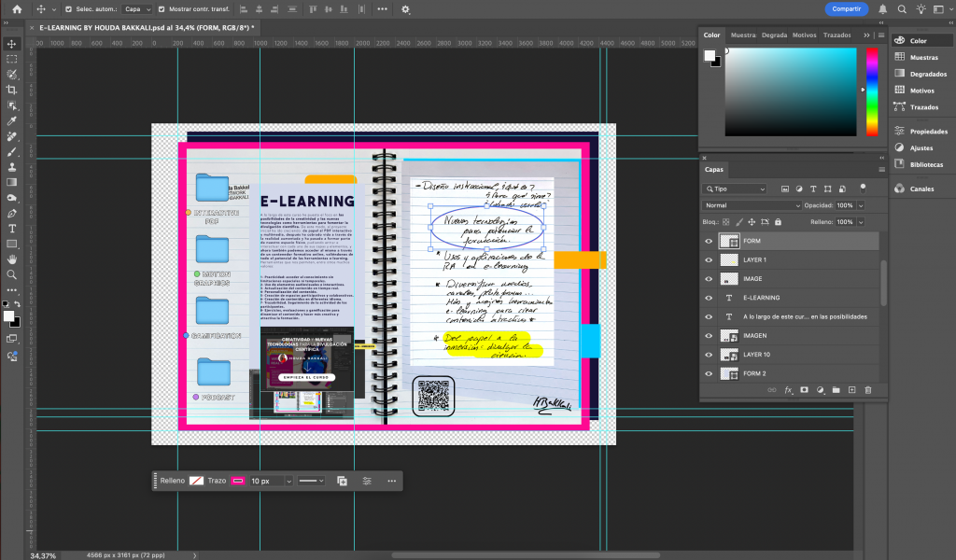
Task: Pick the Horizontal Type tool
Action: [12, 228]
